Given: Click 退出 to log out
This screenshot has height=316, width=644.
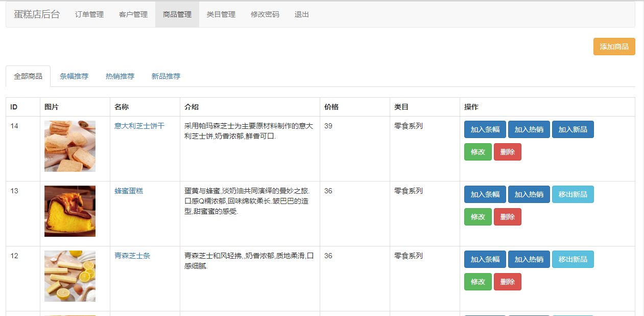Looking at the screenshot, I should (302, 14).
